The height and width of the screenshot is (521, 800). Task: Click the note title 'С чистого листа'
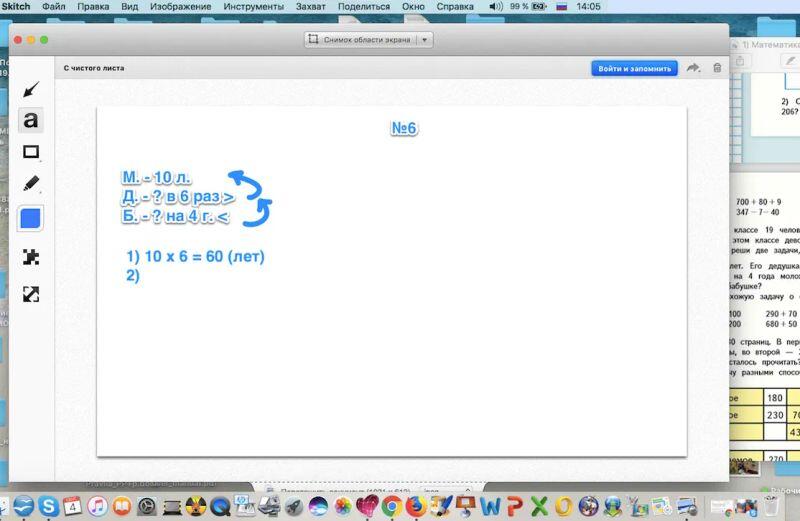94,68
